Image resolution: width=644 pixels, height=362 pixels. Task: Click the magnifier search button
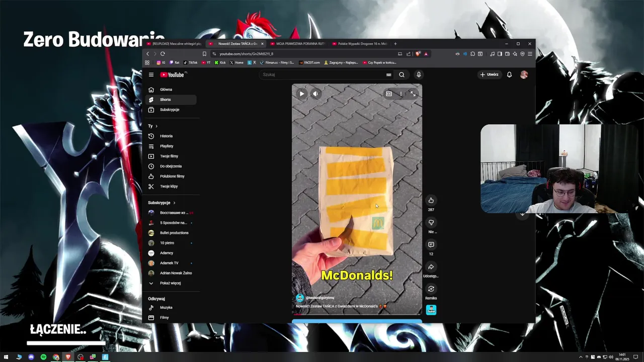point(401,74)
